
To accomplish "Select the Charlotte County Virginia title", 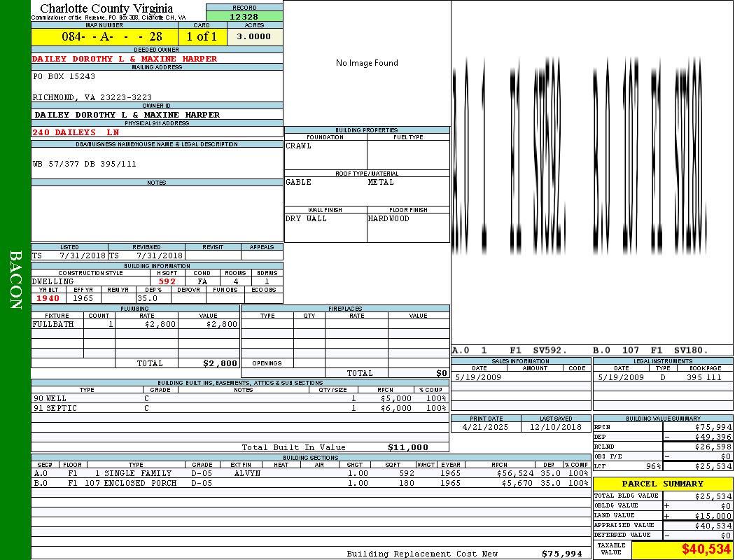I will pyautogui.click(x=106, y=8).
